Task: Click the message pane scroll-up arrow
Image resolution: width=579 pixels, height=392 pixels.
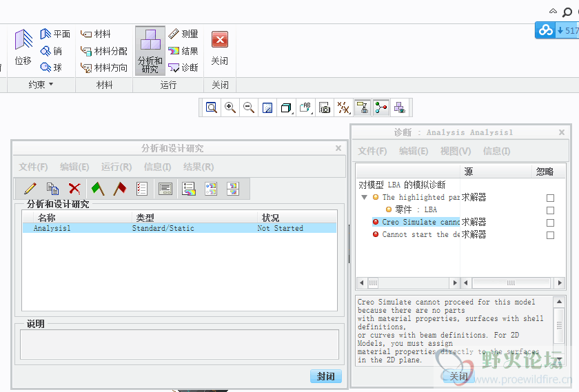Action: 559,302
